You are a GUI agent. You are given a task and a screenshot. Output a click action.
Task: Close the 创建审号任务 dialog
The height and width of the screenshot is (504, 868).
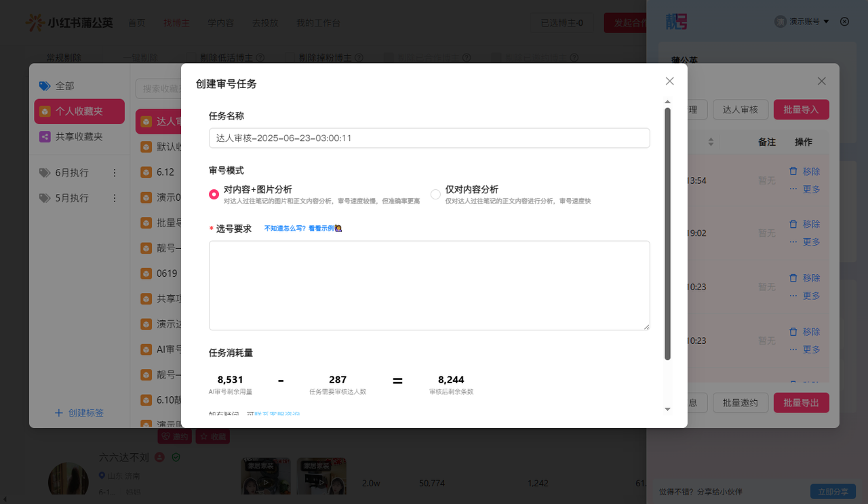click(669, 81)
